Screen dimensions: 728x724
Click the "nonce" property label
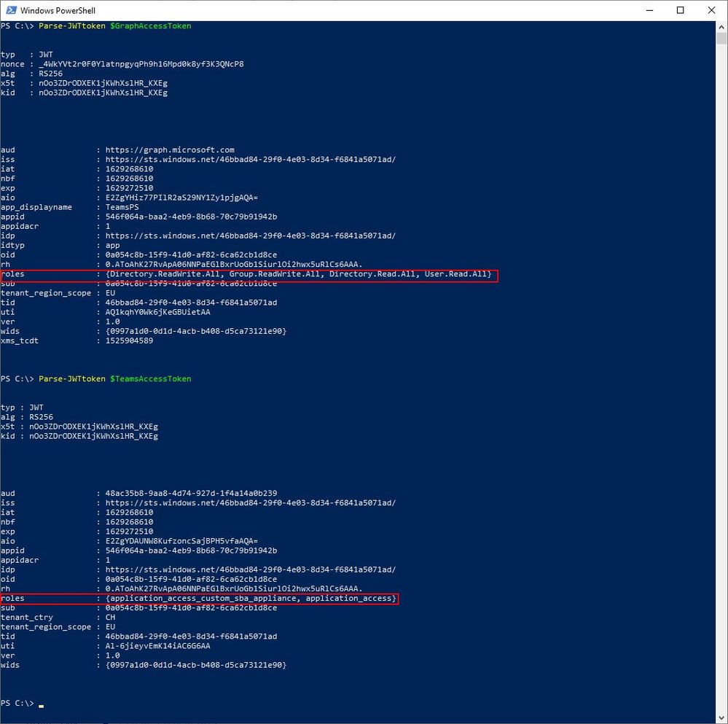pyautogui.click(x=12, y=64)
